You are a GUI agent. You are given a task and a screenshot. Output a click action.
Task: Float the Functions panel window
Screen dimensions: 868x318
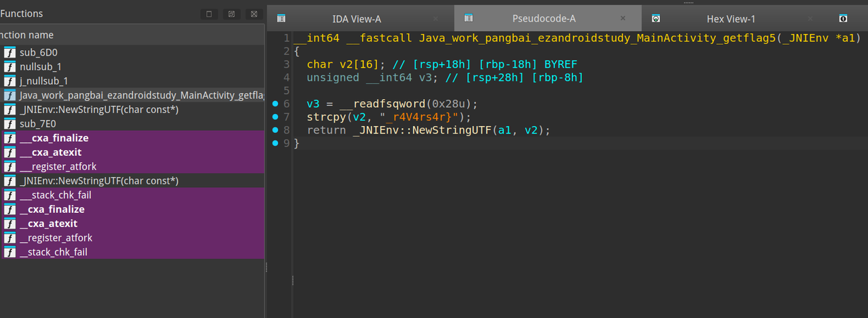209,14
